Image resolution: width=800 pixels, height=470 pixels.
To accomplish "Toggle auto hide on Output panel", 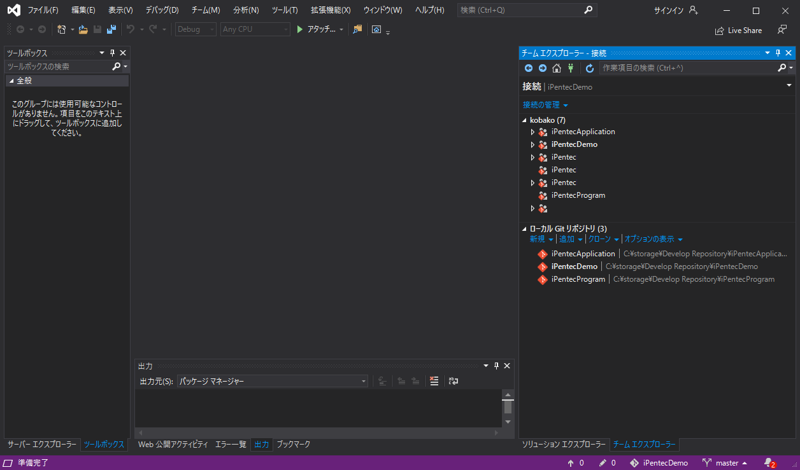I will coord(496,365).
